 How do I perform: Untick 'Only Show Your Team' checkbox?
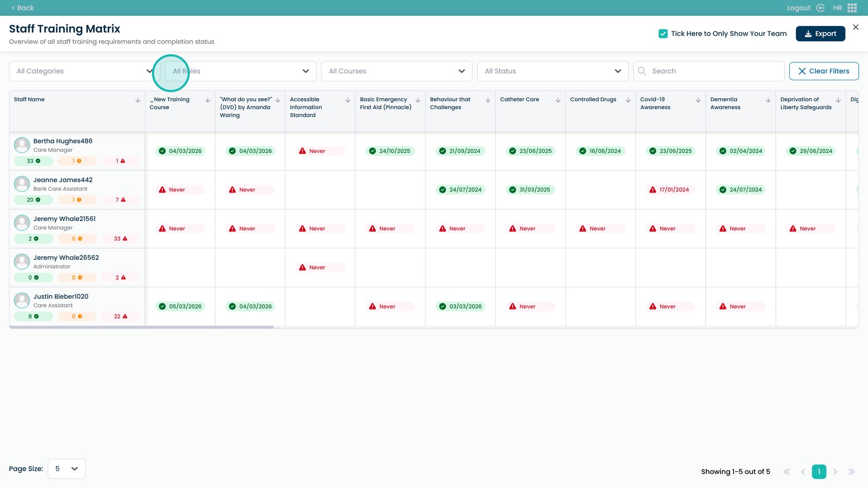point(663,34)
